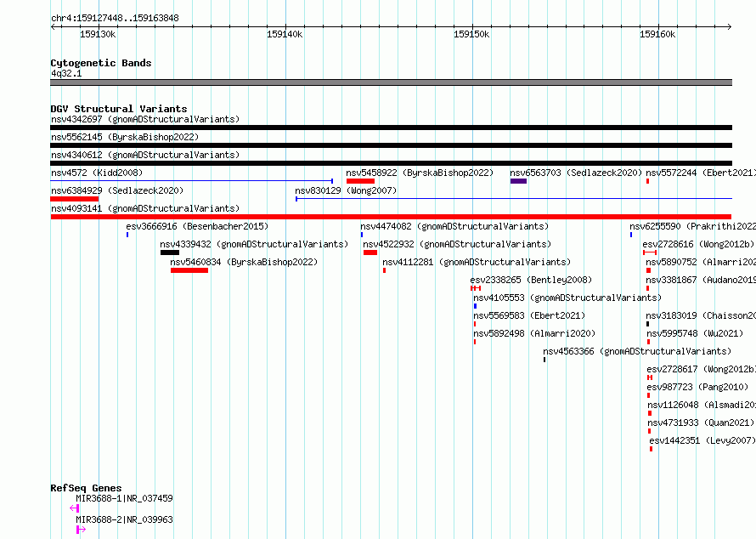Open the nsv4093141 label

coord(145,208)
